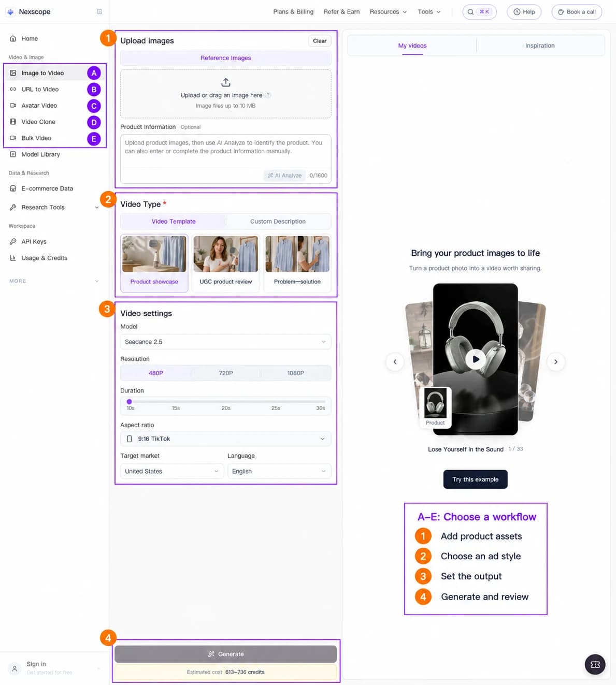Image resolution: width=616 pixels, height=685 pixels.
Task: Expand the Sign in account menu
Action: (x=98, y=668)
